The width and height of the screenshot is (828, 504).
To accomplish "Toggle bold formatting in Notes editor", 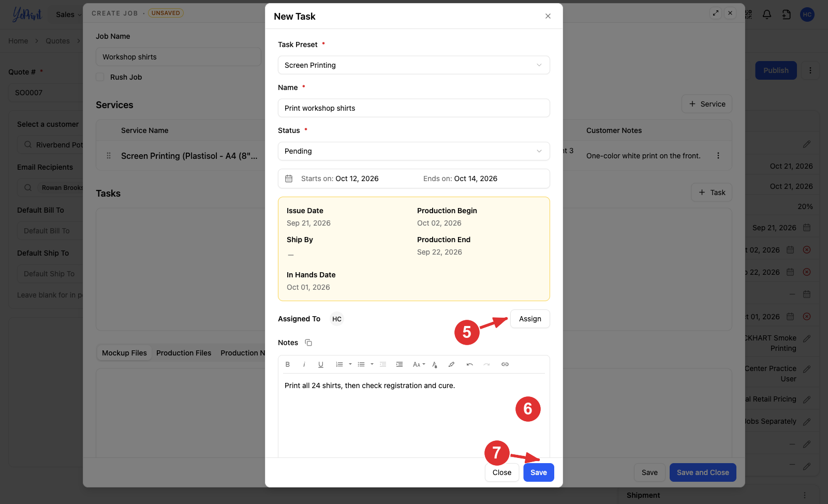I will [288, 364].
